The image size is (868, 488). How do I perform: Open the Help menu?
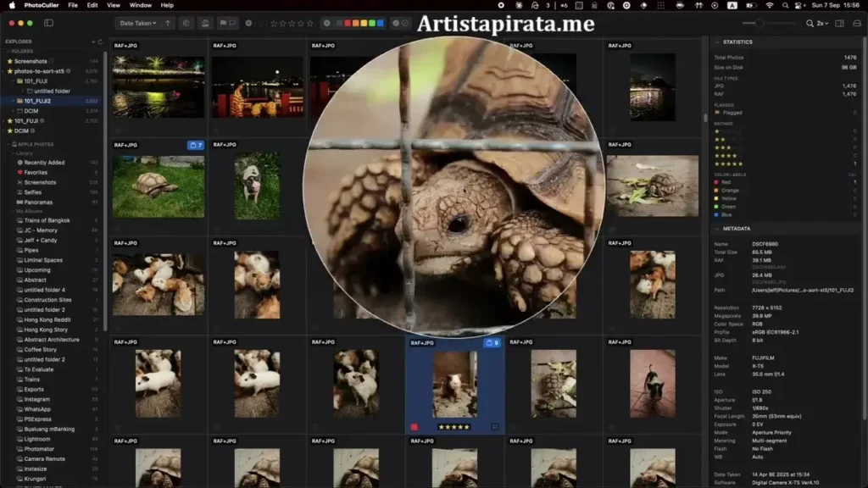tap(167, 5)
